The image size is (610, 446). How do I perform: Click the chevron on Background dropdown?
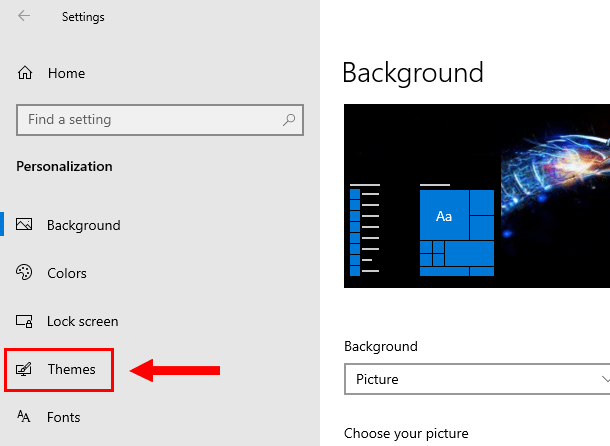(x=604, y=380)
